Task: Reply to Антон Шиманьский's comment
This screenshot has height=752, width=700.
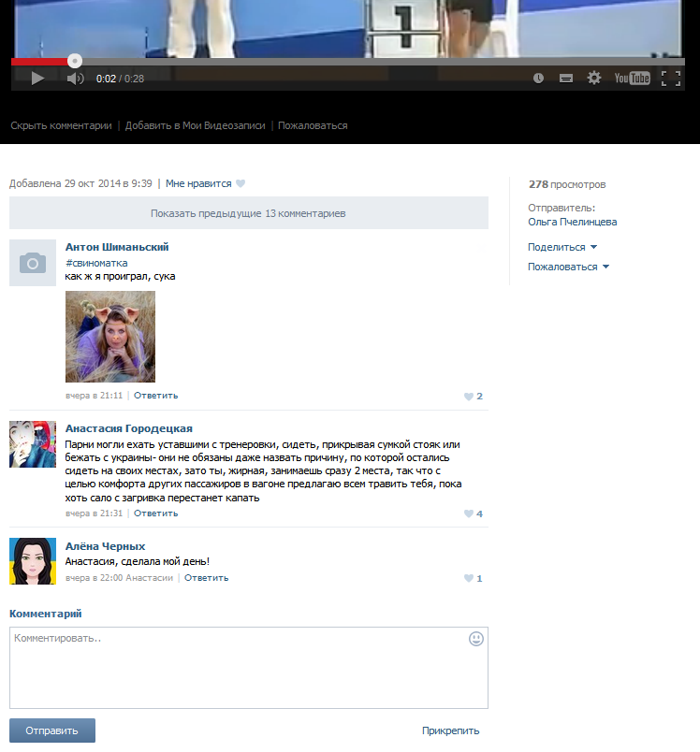Action: click(x=156, y=396)
